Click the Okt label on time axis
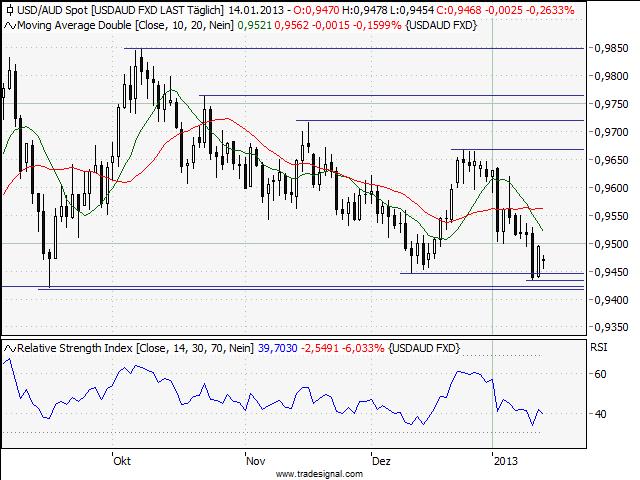640x480 pixels. point(122,461)
